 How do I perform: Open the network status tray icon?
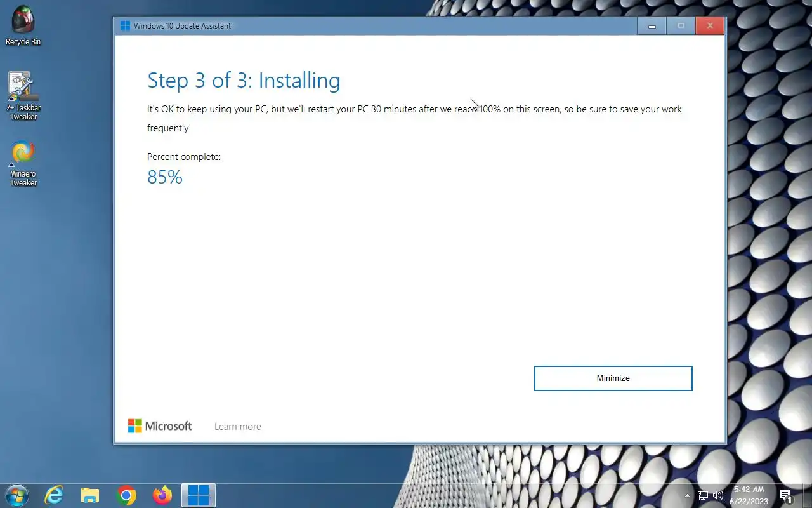703,495
